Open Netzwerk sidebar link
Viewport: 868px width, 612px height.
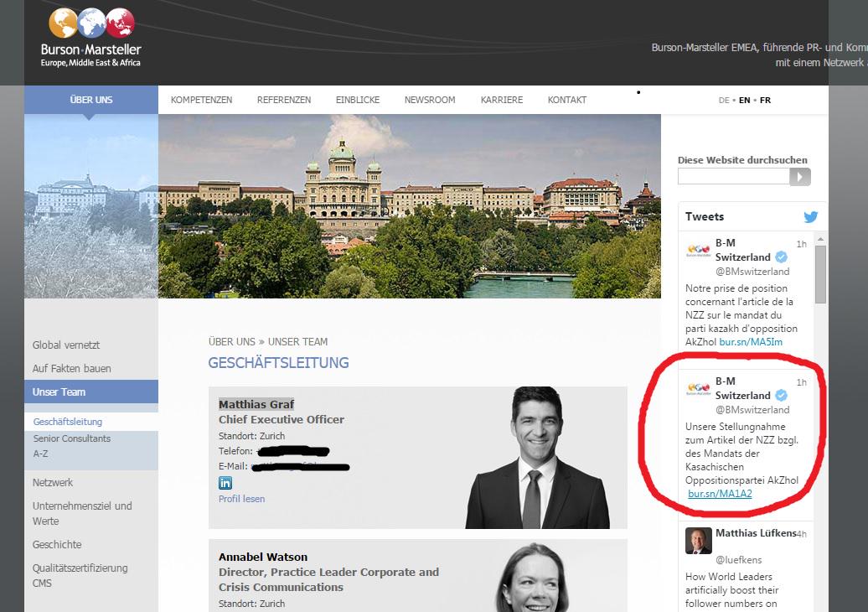[53, 482]
